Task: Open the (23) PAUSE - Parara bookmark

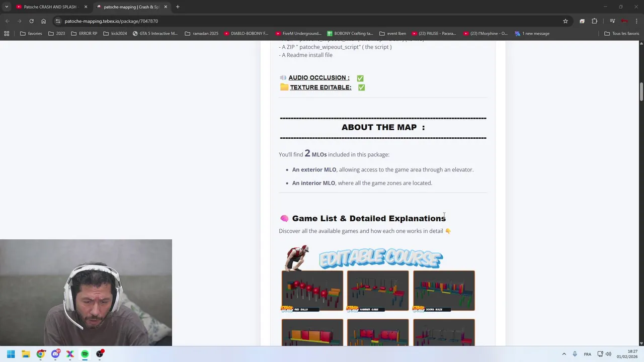Action: pos(434,34)
